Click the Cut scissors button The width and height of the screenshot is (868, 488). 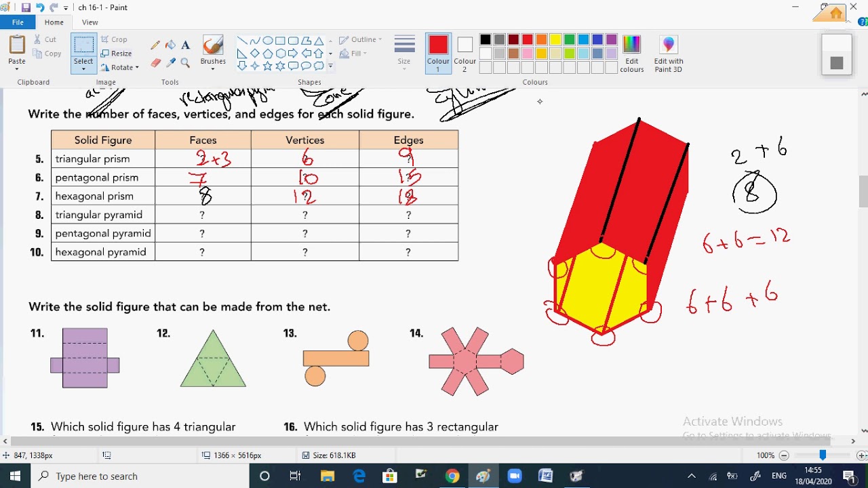point(45,39)
